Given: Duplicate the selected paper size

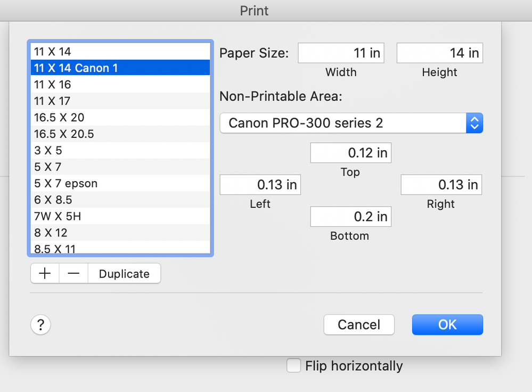Looking at the screenshot, I should 124,274.
